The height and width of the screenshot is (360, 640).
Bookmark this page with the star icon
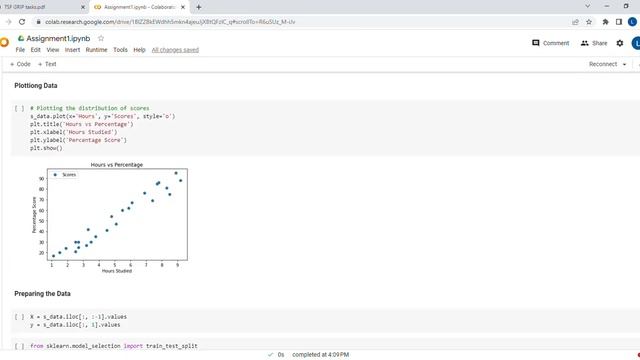(x=589, y=22)
